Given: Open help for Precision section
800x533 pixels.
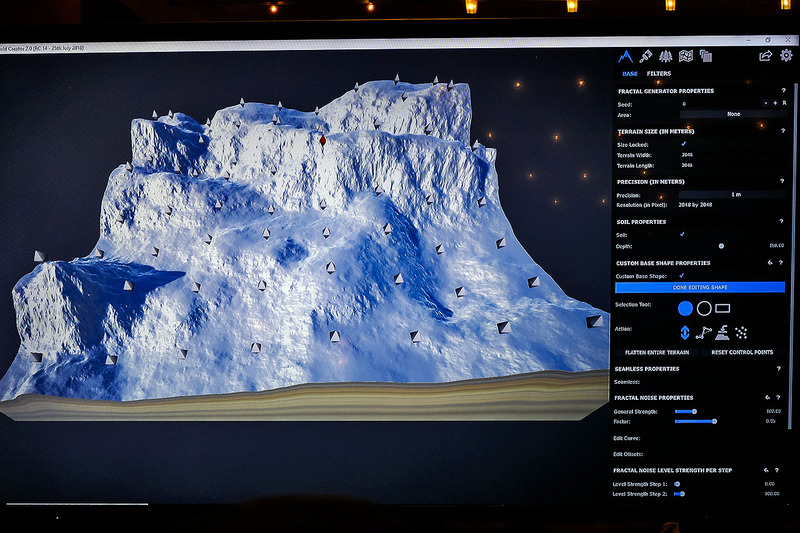Looking at the screenshot, I should point(782,181).
